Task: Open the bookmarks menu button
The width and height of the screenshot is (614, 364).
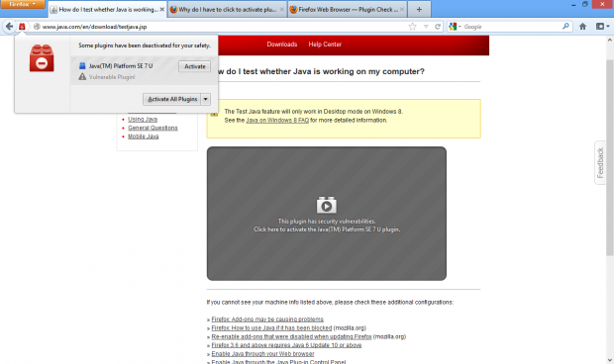Action: (x=602, y=26)
